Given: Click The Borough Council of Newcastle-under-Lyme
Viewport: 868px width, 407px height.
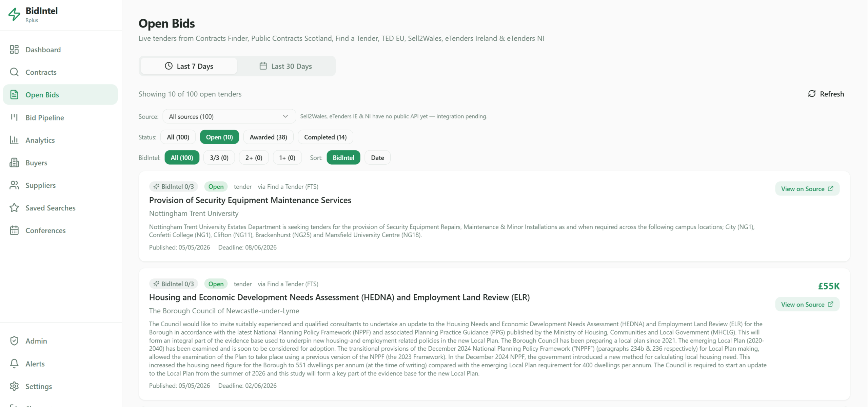Looking at the screenshot, I should click(x=224, y=311).
